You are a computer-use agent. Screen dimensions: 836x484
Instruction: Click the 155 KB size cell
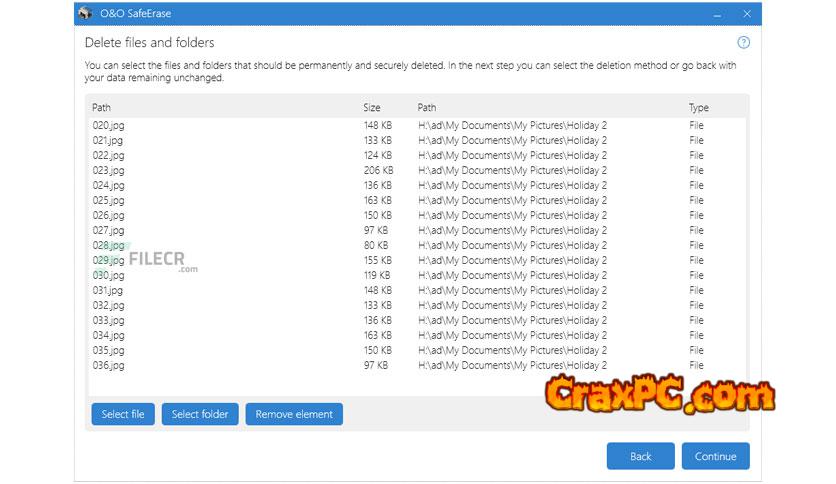378,260
